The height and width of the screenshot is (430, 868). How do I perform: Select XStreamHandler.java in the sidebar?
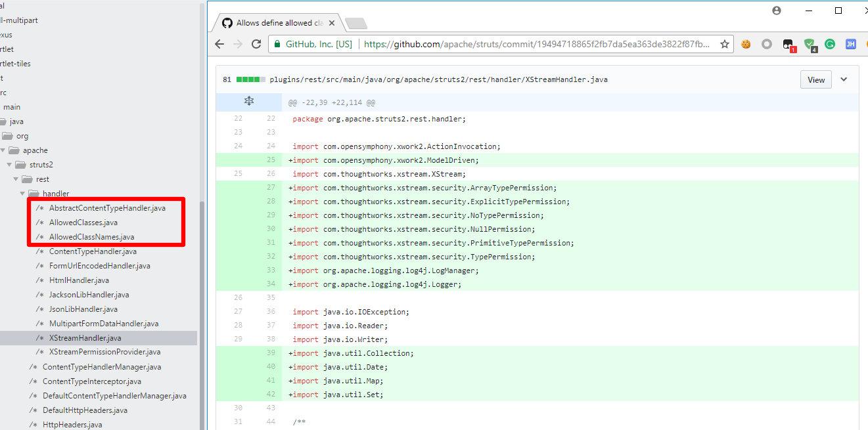[85, 338]
